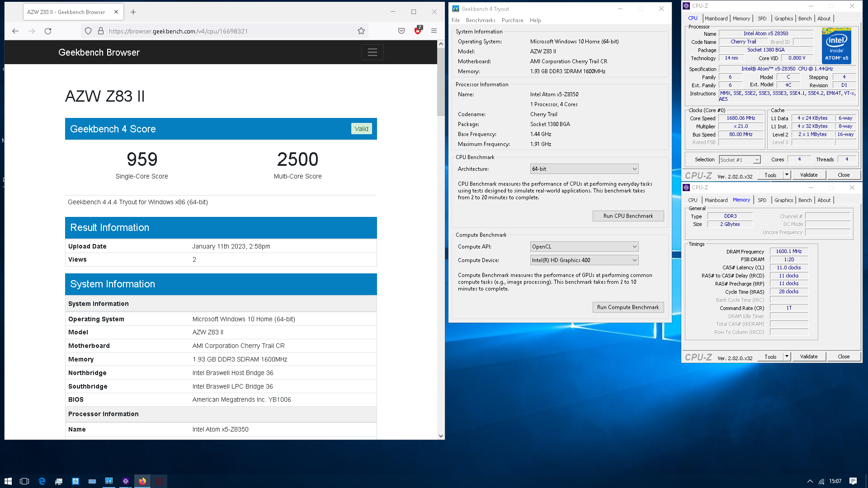Open Graphics tab in lower CPU-Z

click(x=783, y=200)
